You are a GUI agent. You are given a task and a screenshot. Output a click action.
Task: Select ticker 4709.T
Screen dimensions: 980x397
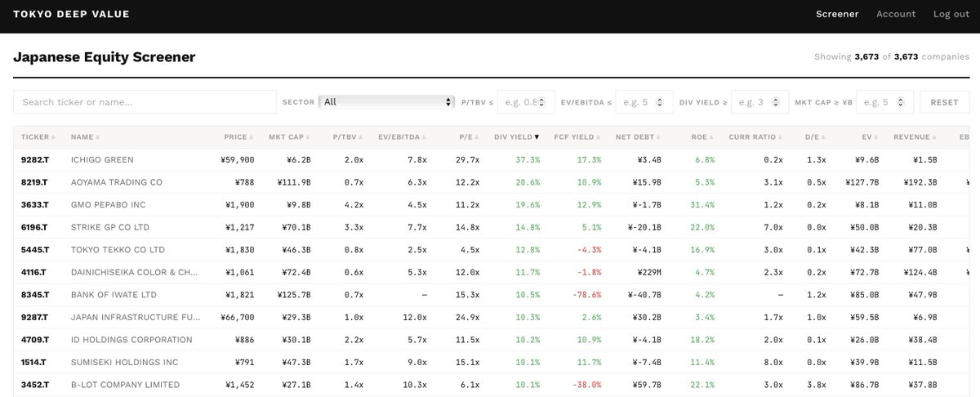pos(35,339)
